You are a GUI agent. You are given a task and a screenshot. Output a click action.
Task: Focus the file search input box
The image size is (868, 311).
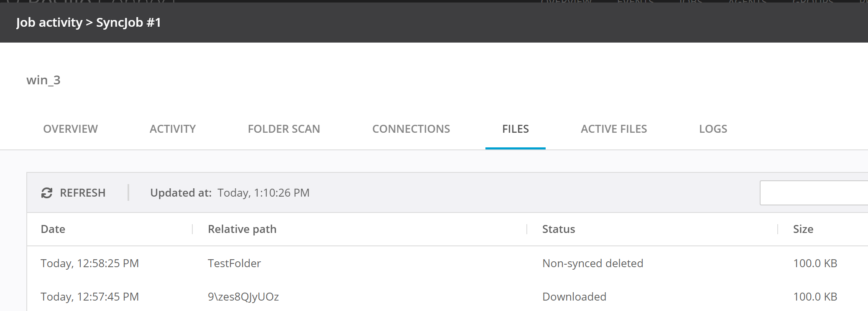point(813,193)
